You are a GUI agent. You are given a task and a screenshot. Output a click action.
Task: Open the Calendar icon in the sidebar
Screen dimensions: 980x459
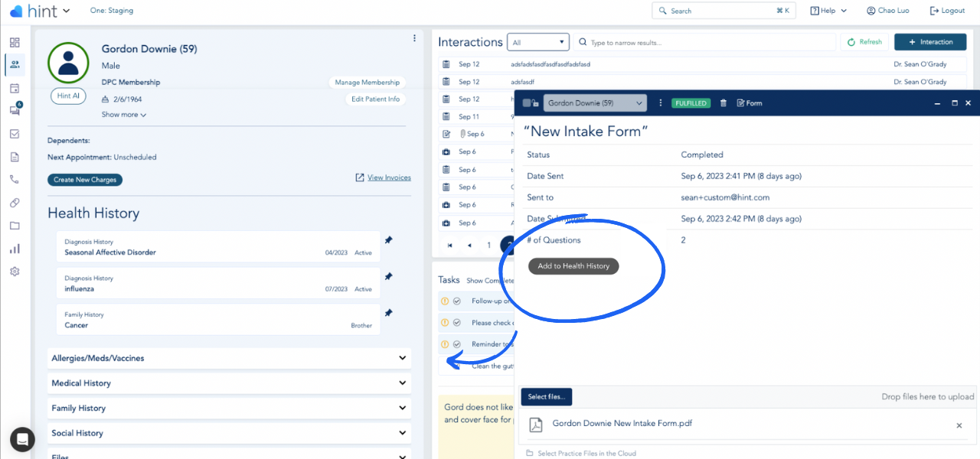coord(15,88)
